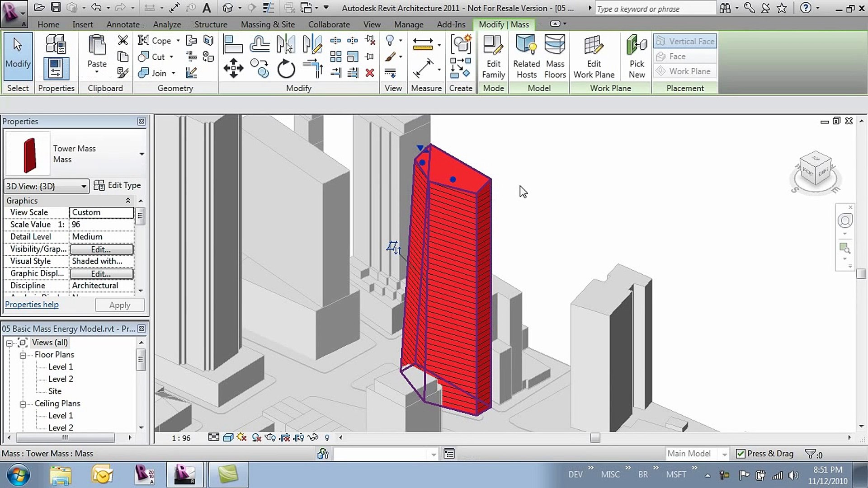
Task: Toggle Sun Path icon in view control bar
Action: pyautogui.click(x=241, y=437)
